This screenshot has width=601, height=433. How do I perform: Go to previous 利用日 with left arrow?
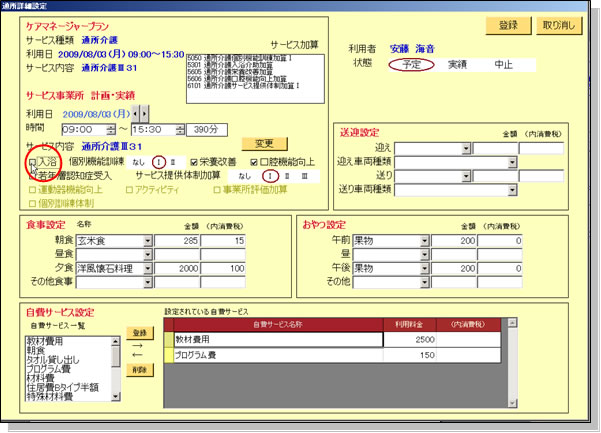point(135,114)
